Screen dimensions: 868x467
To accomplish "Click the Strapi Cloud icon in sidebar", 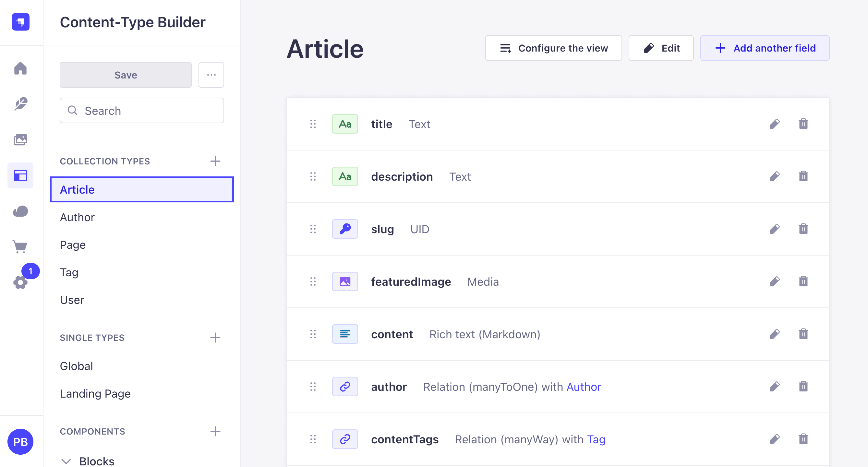I will 20,211.
